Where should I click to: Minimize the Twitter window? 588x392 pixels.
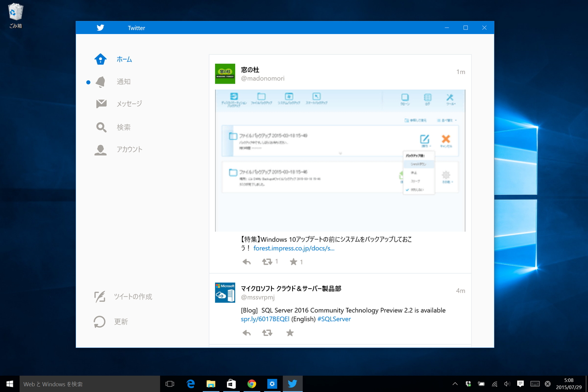tap(447, 28)
